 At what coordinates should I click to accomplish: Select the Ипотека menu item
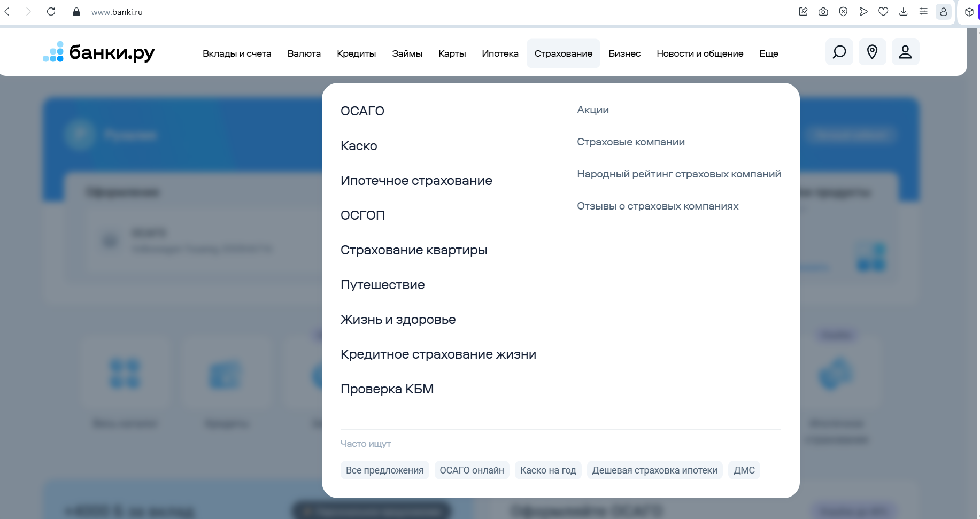[x=500, y=53]
